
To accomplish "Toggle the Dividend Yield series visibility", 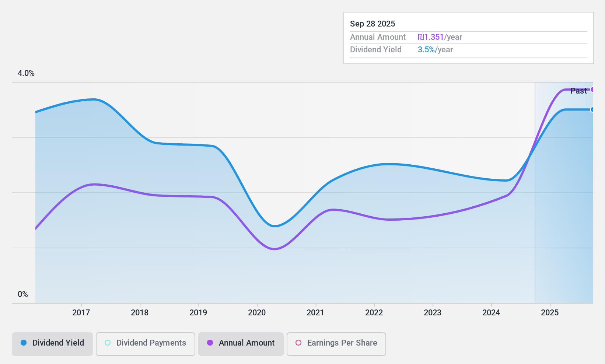I will (52, 343).
